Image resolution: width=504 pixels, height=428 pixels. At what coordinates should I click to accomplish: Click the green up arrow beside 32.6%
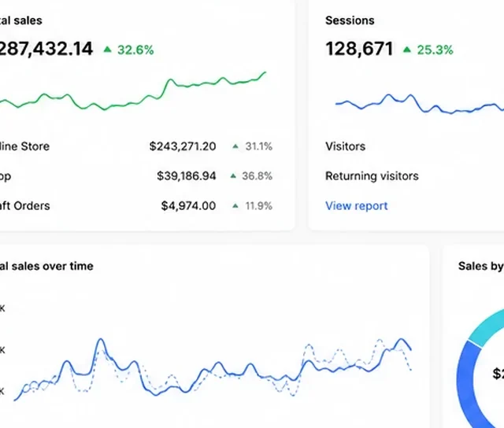click(107, 49)
